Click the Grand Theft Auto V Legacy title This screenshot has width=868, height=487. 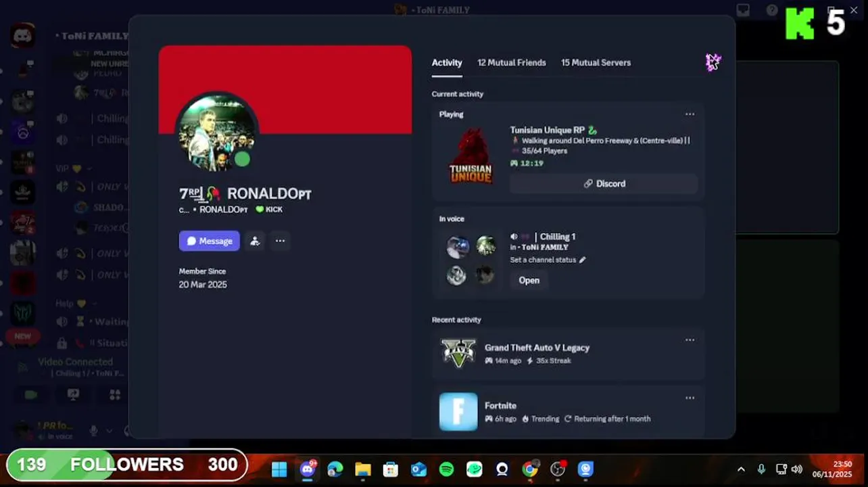[x=537, y=348]
